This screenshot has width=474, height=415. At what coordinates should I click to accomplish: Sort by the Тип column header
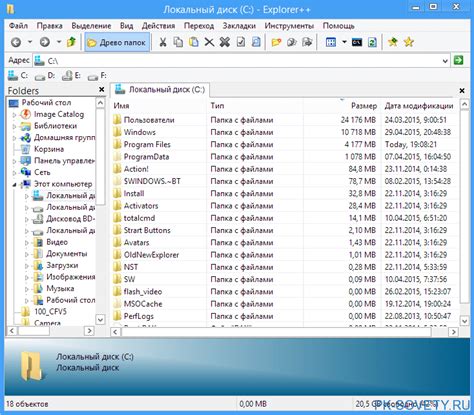(x=255, y=106)
